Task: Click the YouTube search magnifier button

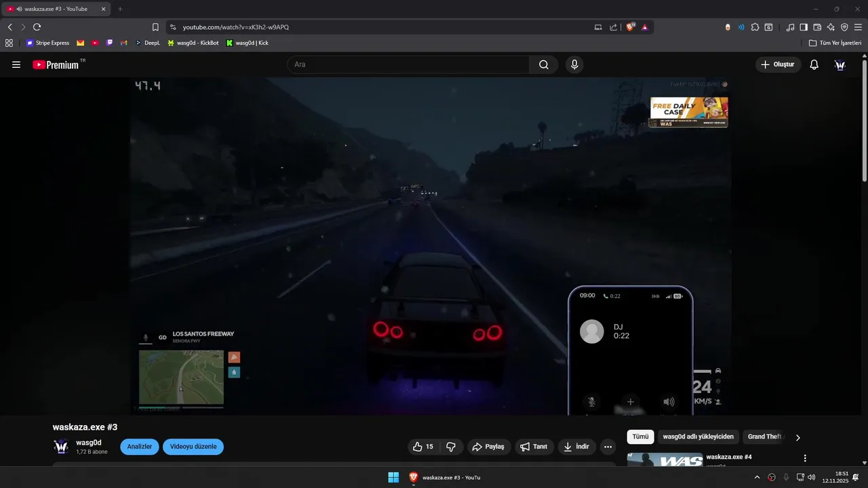Action: tap(544, 64)
